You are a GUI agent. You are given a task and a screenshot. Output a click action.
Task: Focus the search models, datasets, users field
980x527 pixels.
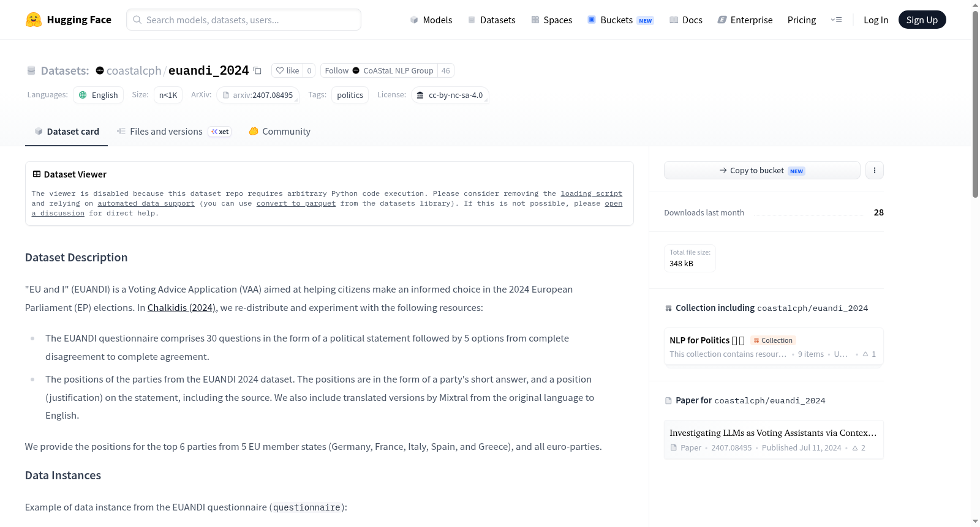[x=244, y=20]
